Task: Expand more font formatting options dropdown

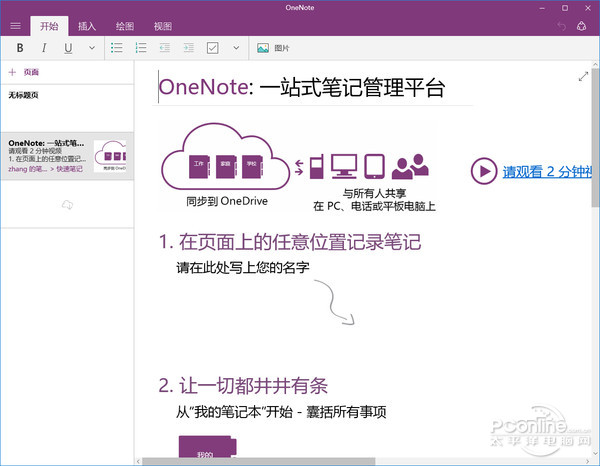Action: 92,48
